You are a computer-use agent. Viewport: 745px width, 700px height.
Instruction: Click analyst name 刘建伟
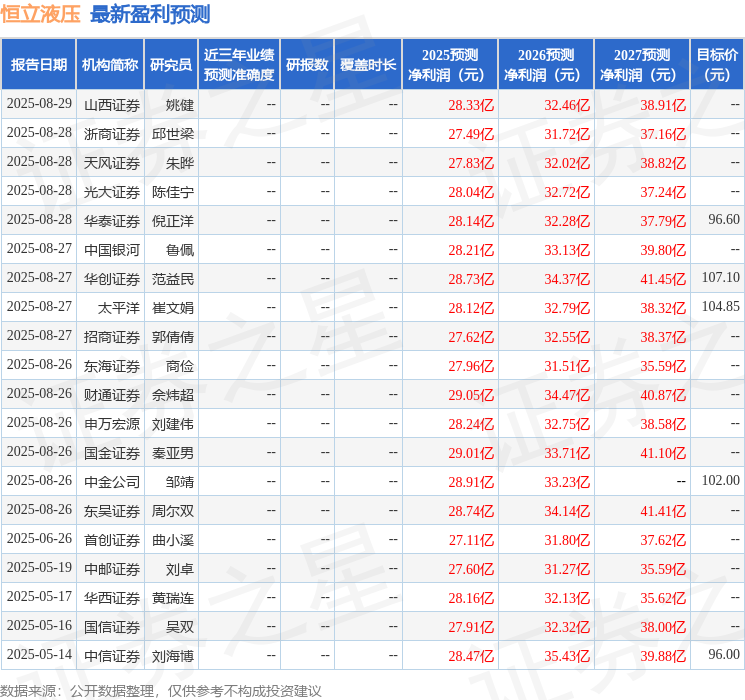pos(173,424)
